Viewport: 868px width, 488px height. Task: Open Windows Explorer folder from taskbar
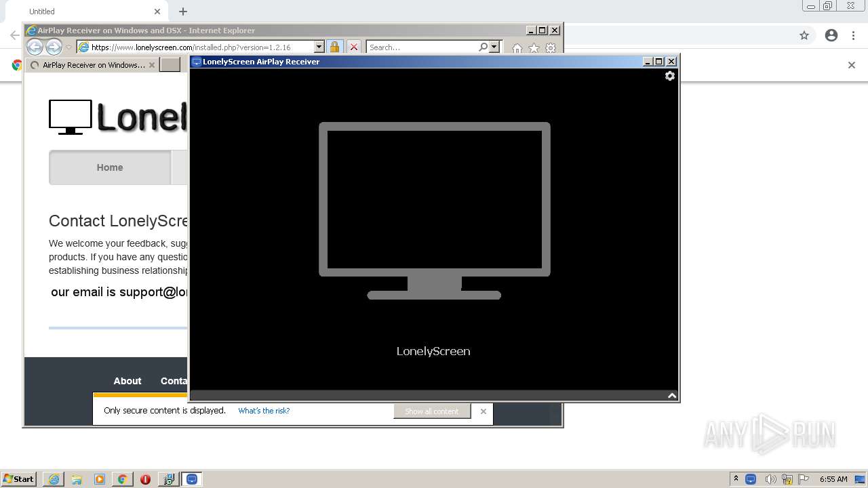point(77,479)
